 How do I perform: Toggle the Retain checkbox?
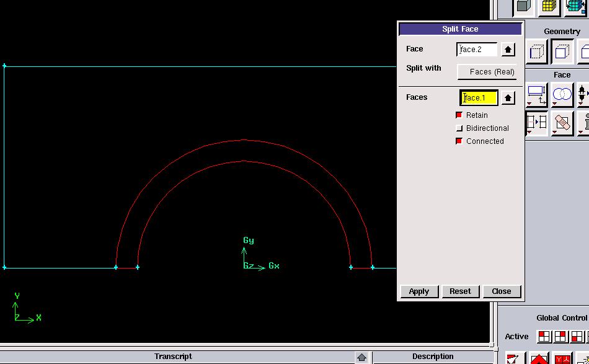pyautogui.click(x=459, y=115)
